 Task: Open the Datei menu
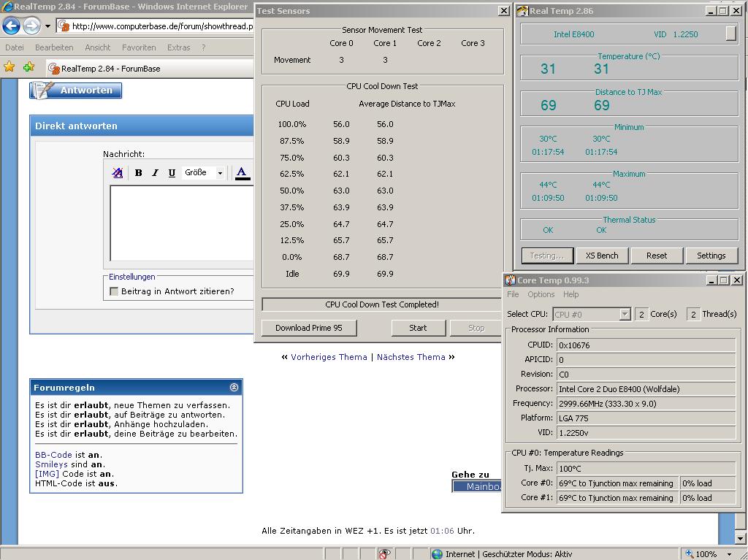pyautogui.click(x=15, y=47)
